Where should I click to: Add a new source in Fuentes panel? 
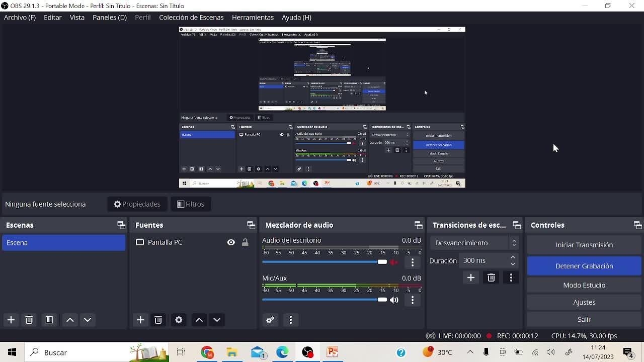pyautogui.click(x=140, y=320)
